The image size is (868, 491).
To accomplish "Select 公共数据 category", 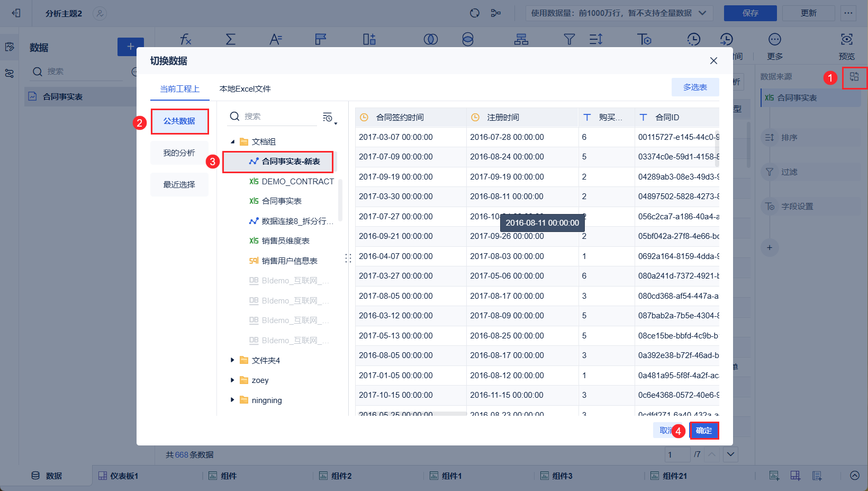I will click(179, 121).
